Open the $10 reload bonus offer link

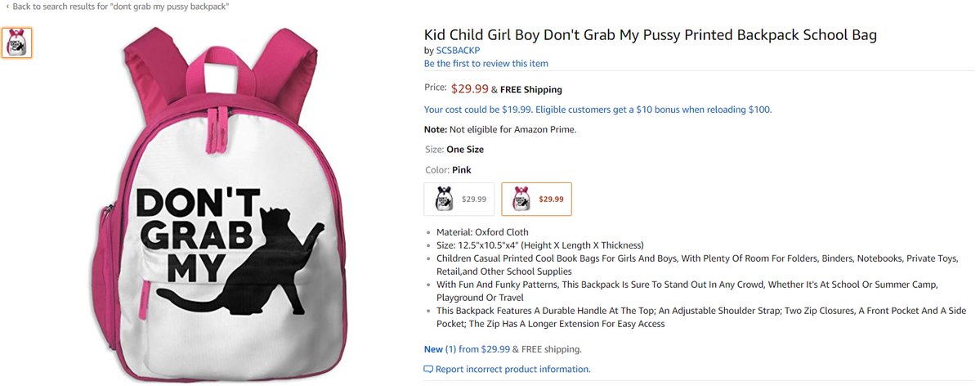(598, 110)
